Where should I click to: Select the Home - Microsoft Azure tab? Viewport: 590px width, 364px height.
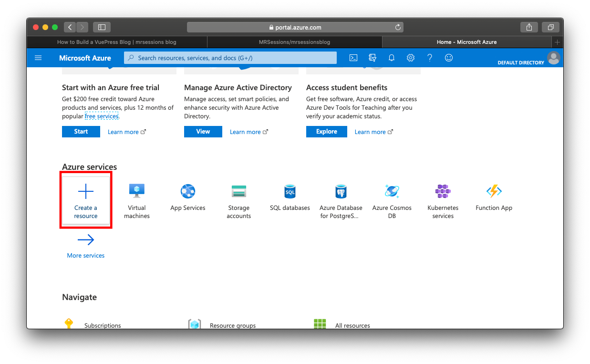coord(466,42)
